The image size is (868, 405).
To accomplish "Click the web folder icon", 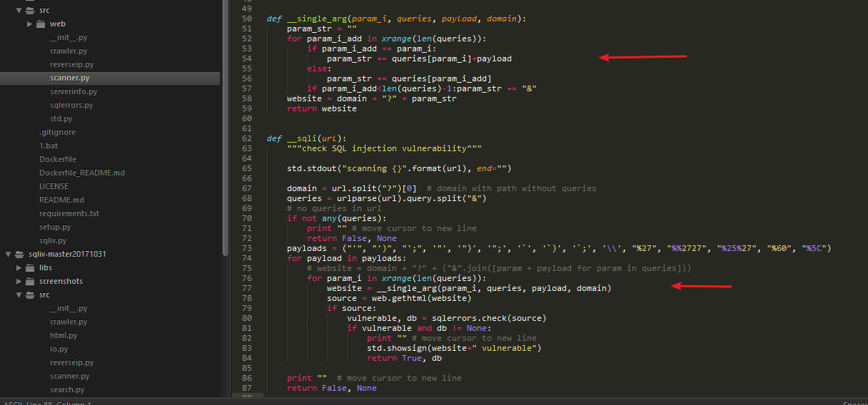I will pyautogui.click(x=41, y=24).
